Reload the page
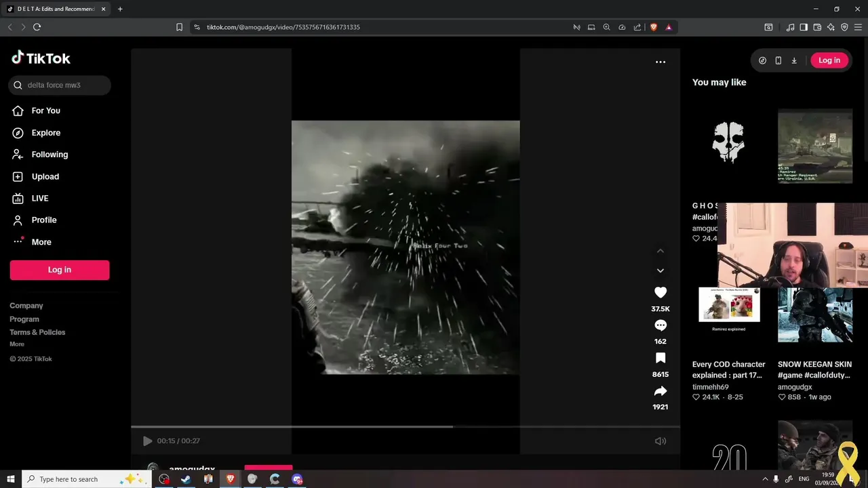The image size is (868, 488). pos(37,27)
